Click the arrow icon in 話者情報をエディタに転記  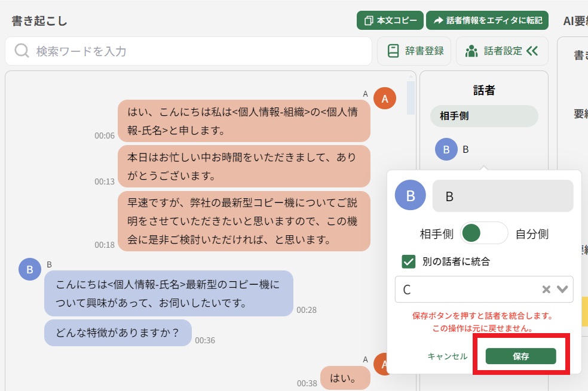click(438, 21)
